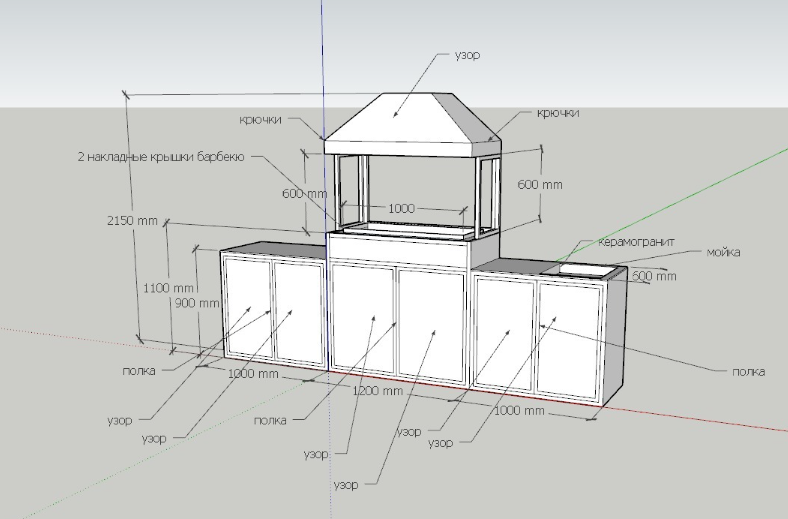This screenshot has width=788, height=519.
Task: Select the '2 накладные крышки барбекю' label
Action: (161, 157)
